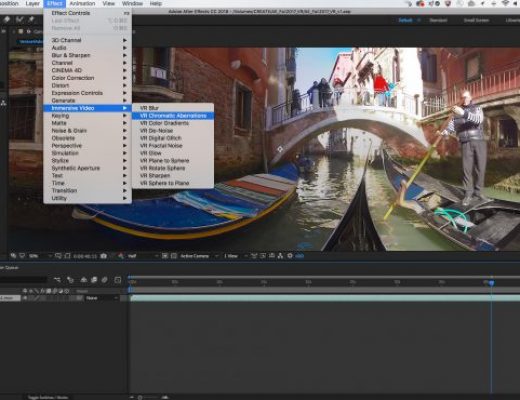Enable frame blending for the timeline
Image resolution: width=520 pixels, height=400 pixels.
[x=94, y=280]
